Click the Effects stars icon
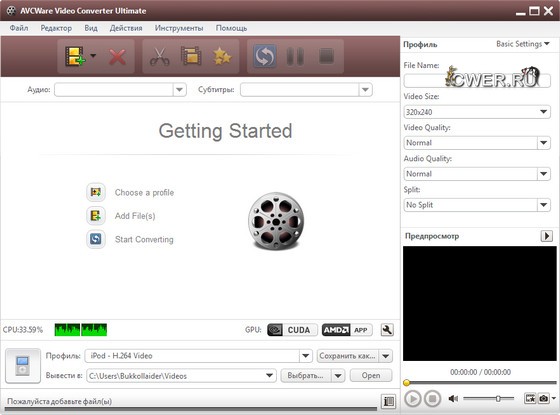 tap(222, 56)
